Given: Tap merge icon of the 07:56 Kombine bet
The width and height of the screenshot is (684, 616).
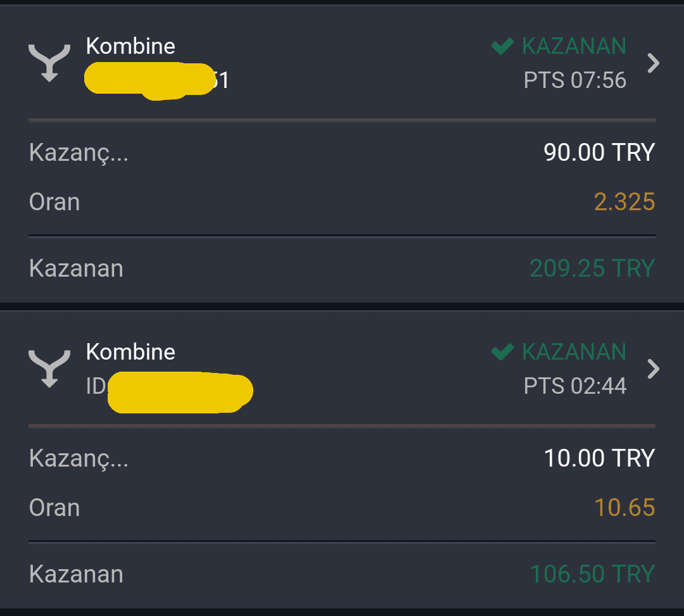Looking at the screenshot, I should [49, 63].
